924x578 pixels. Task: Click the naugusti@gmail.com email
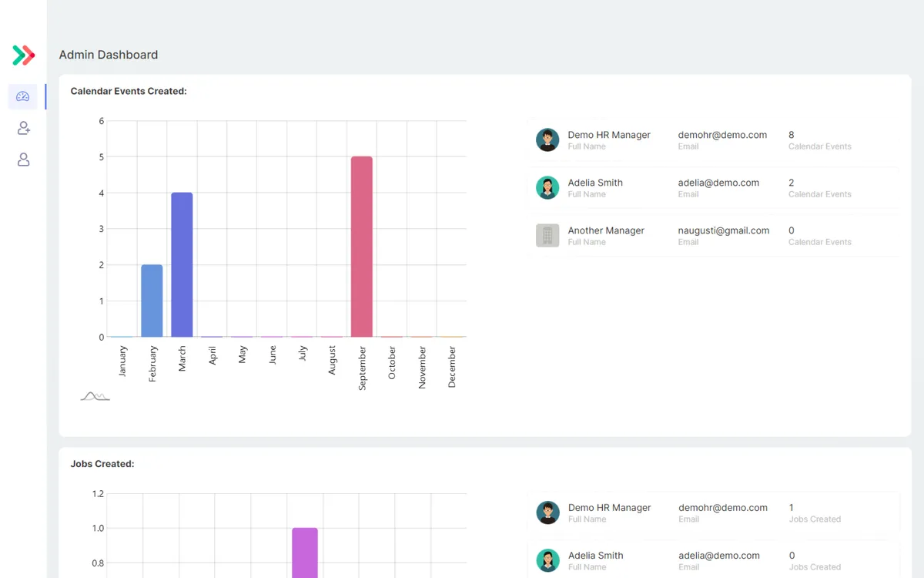[724, 230]
